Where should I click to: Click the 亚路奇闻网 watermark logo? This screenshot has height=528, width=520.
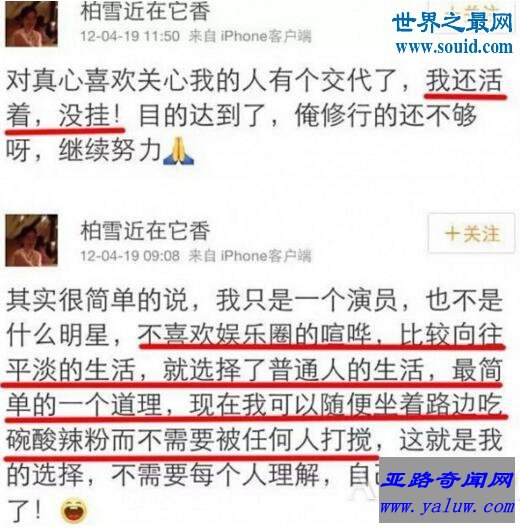(448, 480)
